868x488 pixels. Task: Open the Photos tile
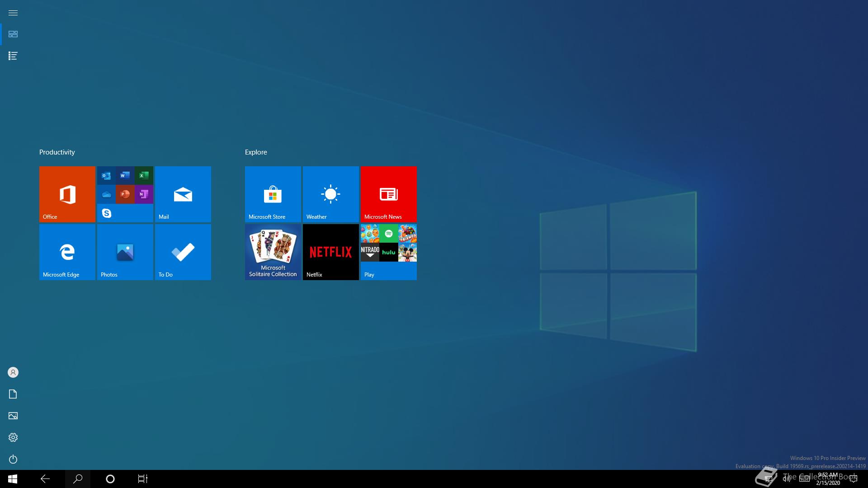[x=125, y=252]
